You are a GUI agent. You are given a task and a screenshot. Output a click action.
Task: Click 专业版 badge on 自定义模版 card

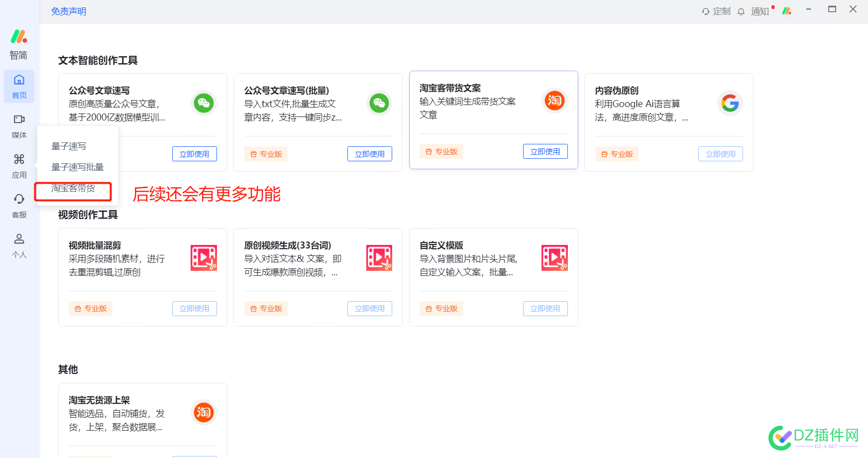[x=441, y=309]
